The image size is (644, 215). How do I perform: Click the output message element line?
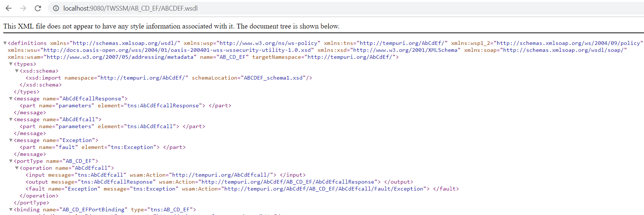click(219, 182)
